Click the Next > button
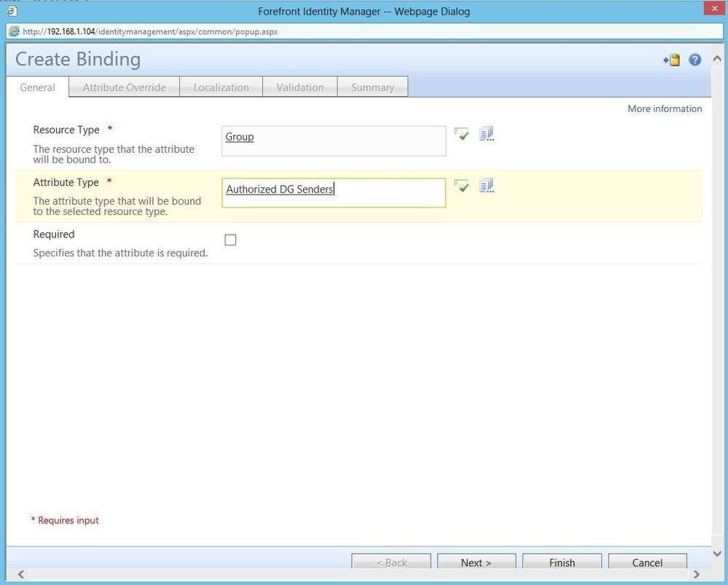728x585 pixels. [477, 562]
